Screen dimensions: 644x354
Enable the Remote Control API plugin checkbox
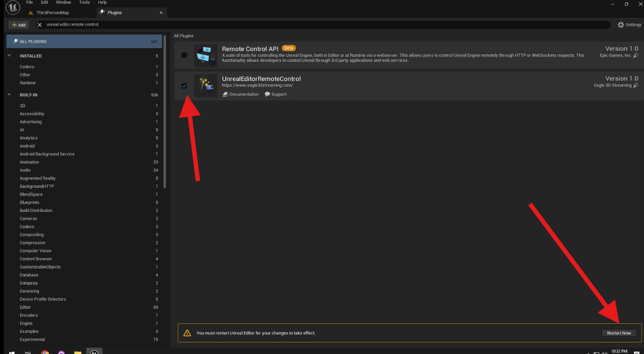(184, 55)
